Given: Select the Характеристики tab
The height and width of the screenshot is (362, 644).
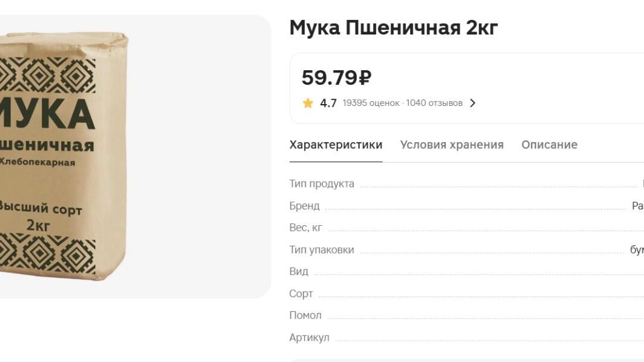Looking at the screenshot, I should tap(336, 145).
